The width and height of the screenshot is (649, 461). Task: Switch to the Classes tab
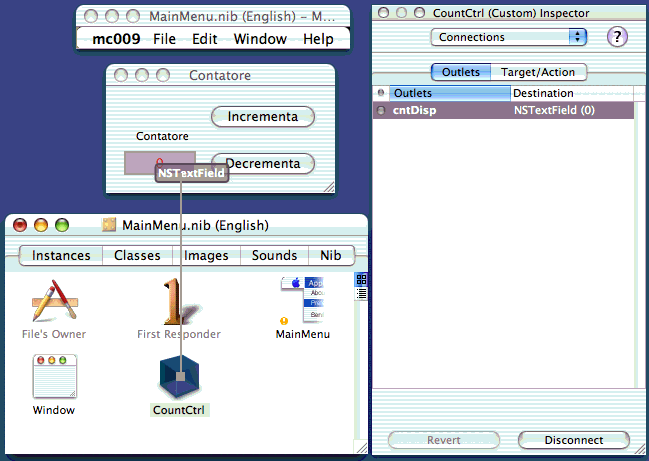click(137, 255)
